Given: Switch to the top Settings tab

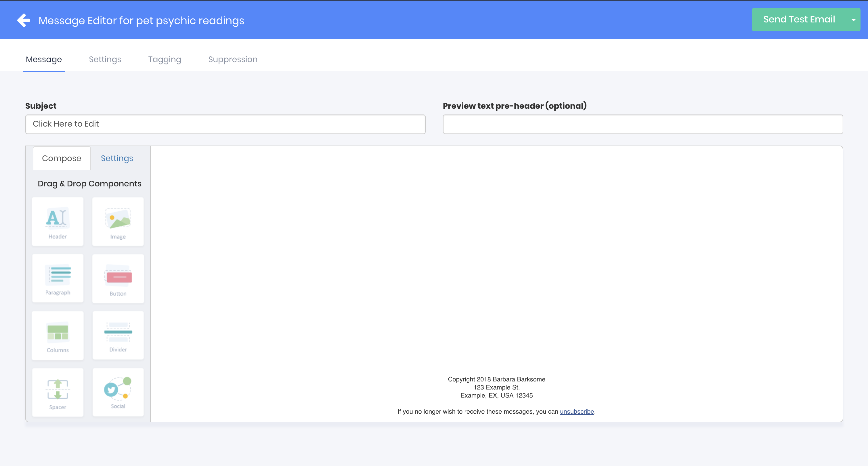Looking at the screenshot, I should click(x=105, y=59).
